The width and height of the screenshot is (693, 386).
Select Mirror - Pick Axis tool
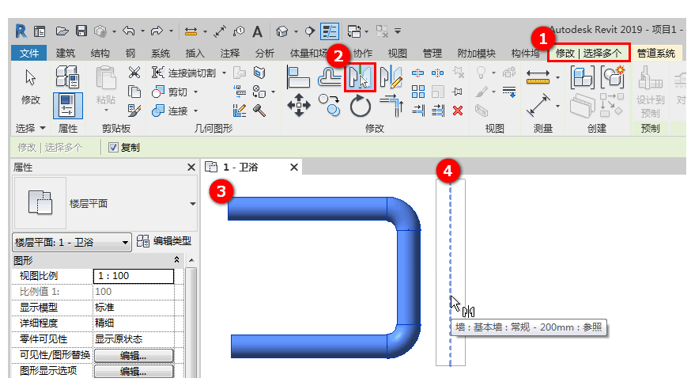(360, 77)
